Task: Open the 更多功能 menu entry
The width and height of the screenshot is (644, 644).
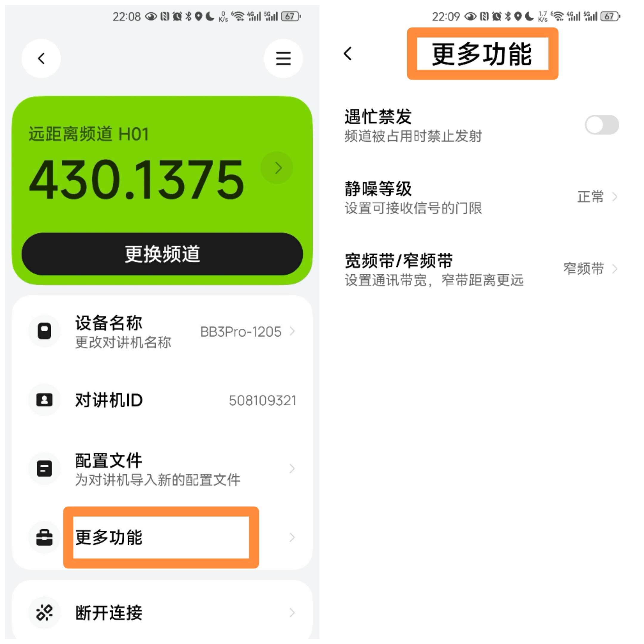Action: pyautogui.click(x=162, y=537)
